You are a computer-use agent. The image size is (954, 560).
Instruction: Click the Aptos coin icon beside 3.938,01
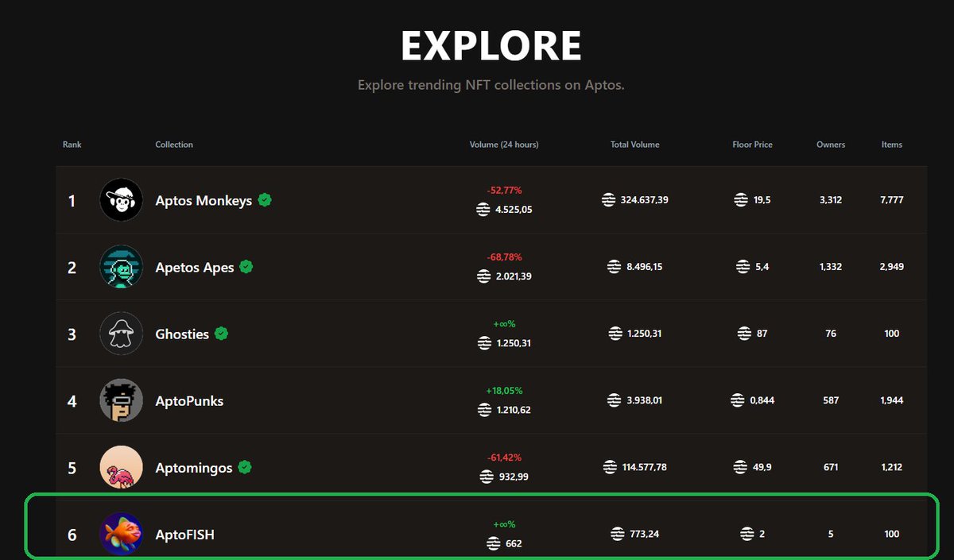(x=614, y=400)
